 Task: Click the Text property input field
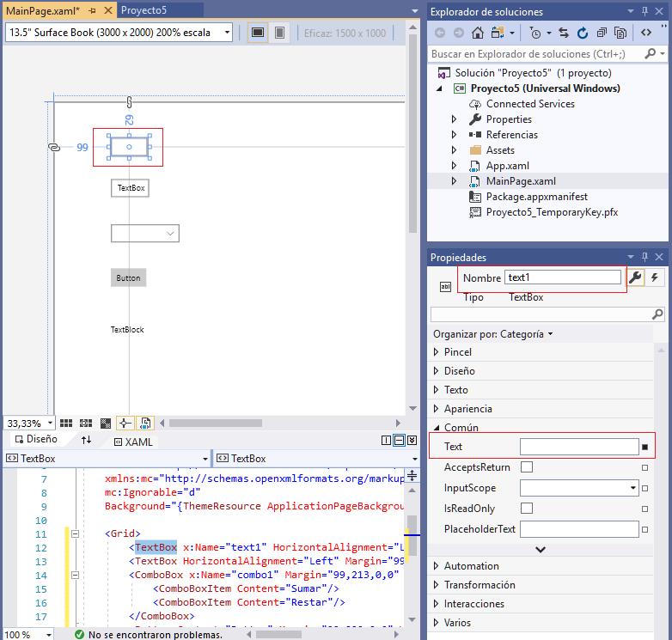point(579,447)
